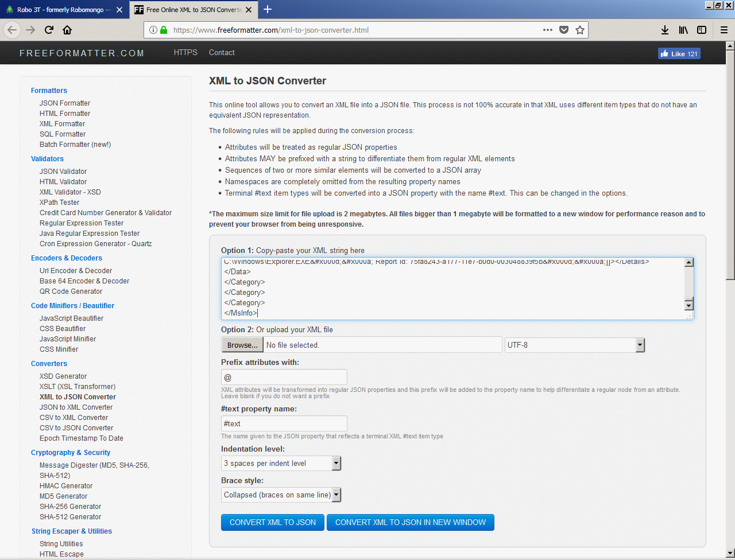Open the HTML Formatter link
Image resolution: width=735 pixels, height=560 pixels.
[65, 114]
